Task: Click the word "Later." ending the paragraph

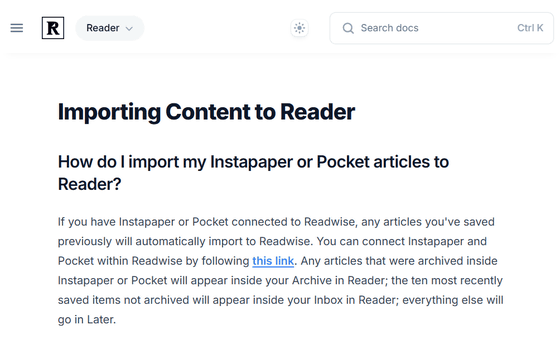Action: pos(101,319)
